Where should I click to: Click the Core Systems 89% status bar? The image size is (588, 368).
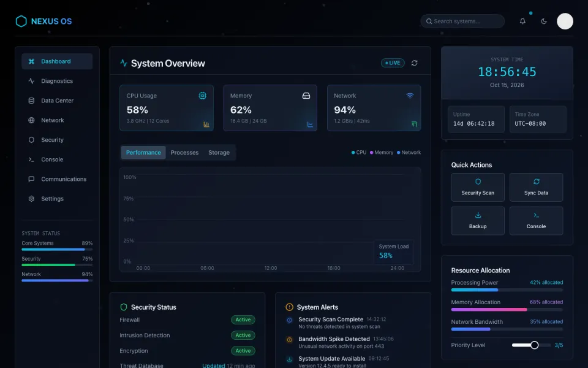(57, 250)
